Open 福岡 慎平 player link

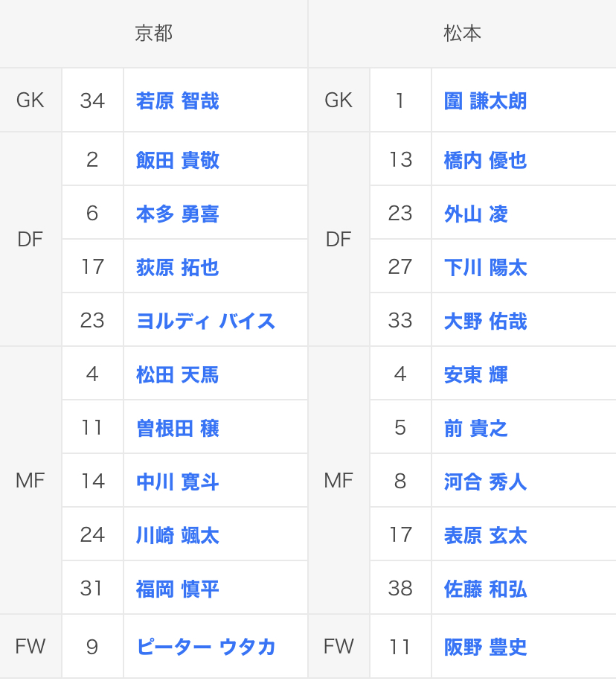tap(177, 589)
